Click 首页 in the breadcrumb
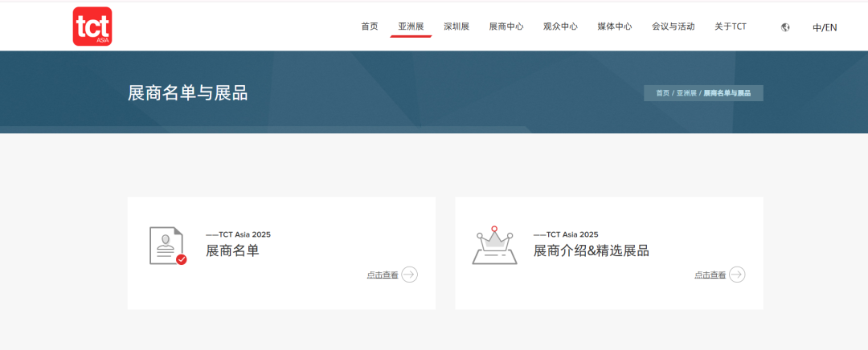Viewport: 868px width, 350px height. point(662,93)
